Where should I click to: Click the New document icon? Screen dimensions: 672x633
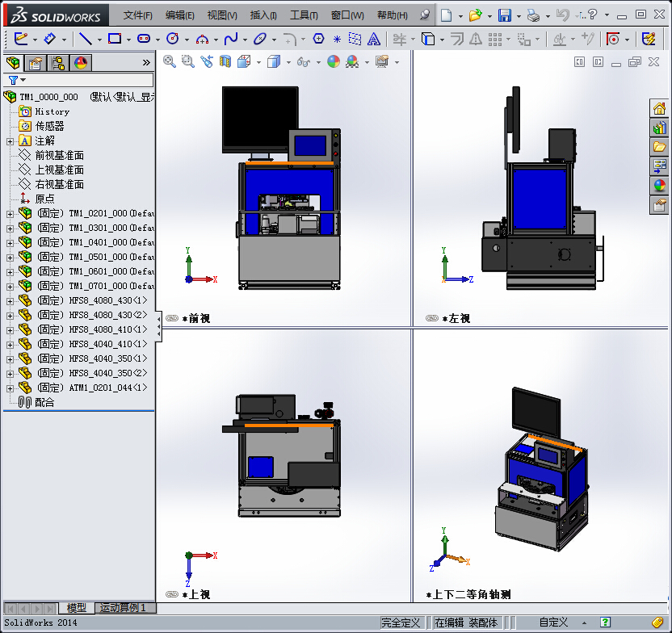(x=446, y=15)
